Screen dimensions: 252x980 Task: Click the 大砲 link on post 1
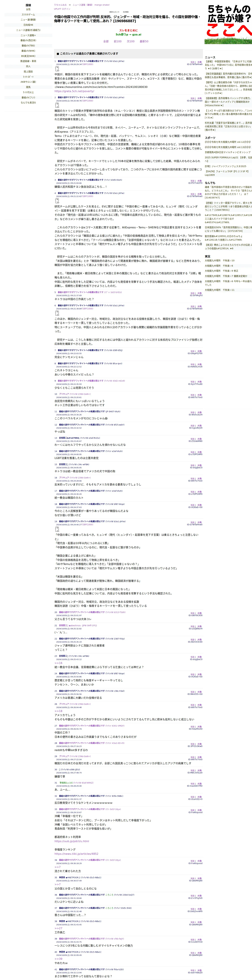tap(199, 62)
